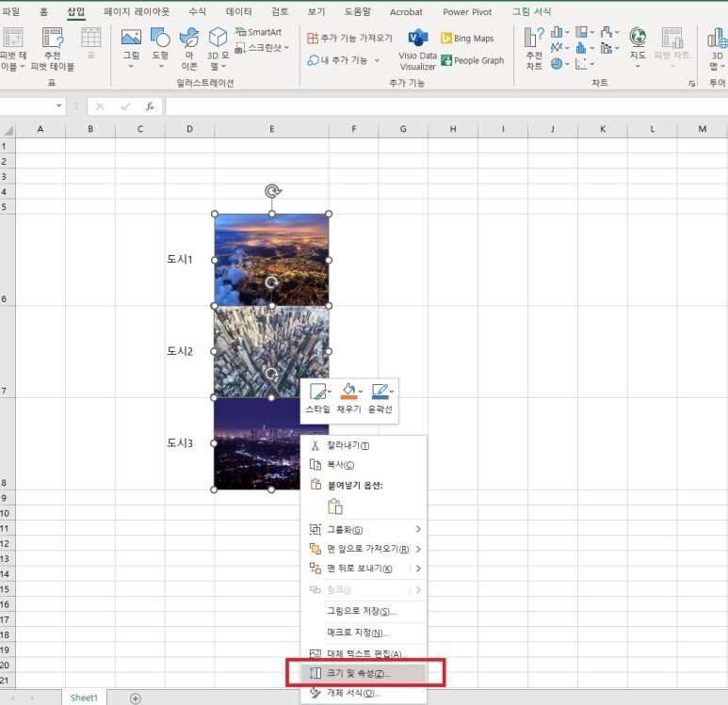
Task: Open the 그림 서식 tab
Action: 531,11
